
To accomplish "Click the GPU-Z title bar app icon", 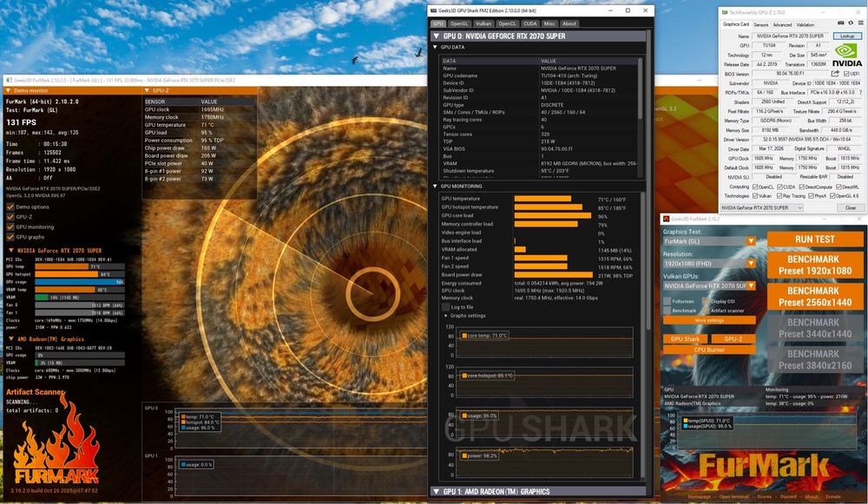I will coord(725,12).
